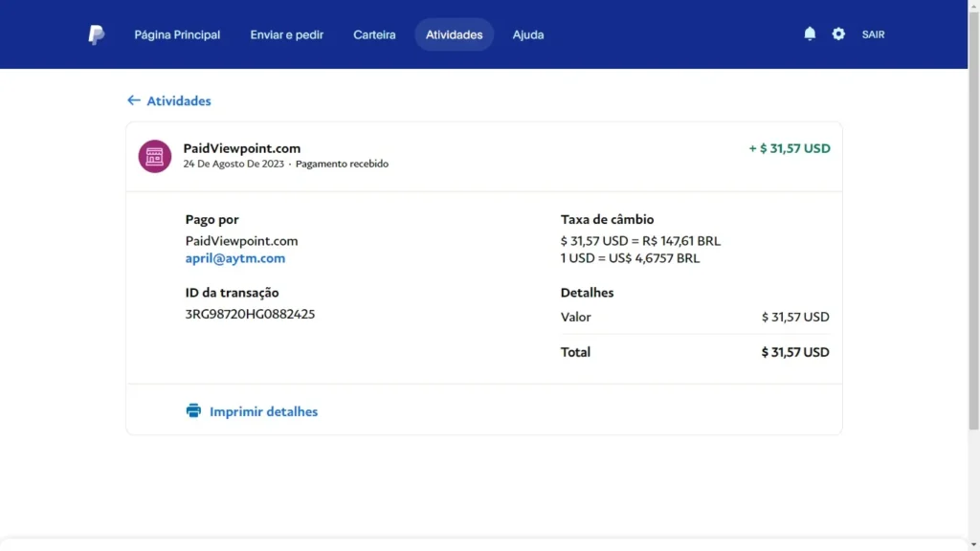Click the Total amount $ 31,57 USD
This screenshot has height=551, width=980.
click(795, 352)
